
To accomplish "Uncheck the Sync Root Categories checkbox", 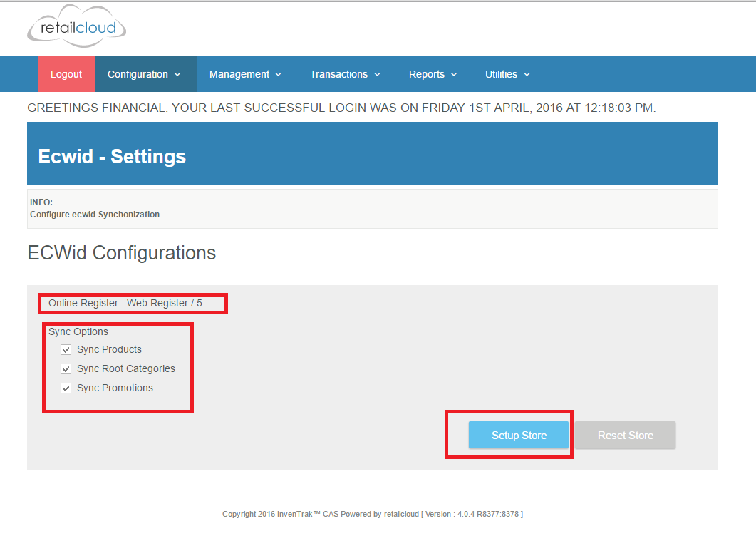I will tap(66, 369).
